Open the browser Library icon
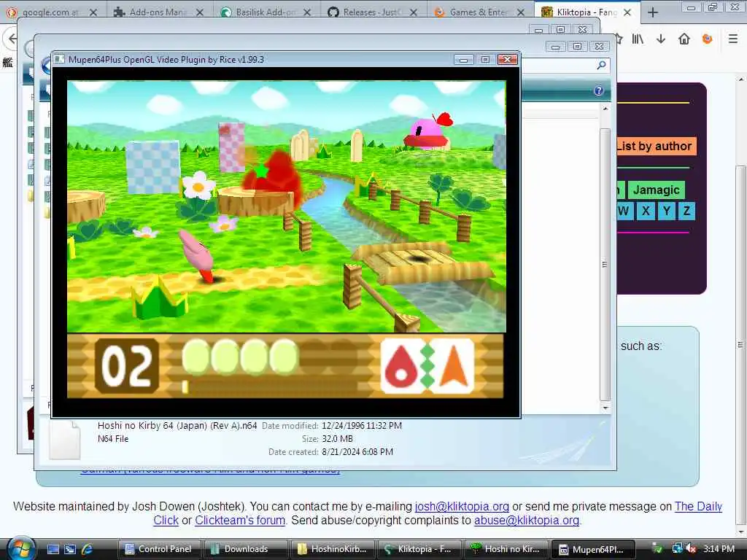 point(638,39)
